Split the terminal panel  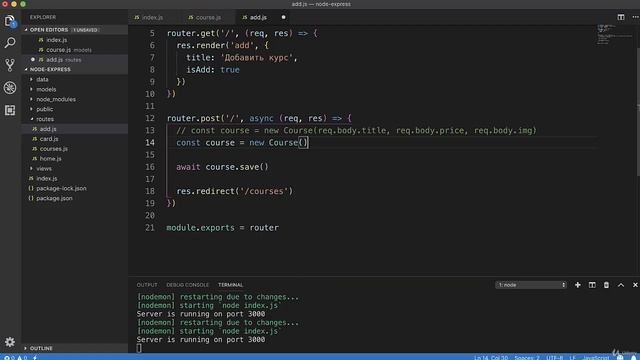(592, 285)
